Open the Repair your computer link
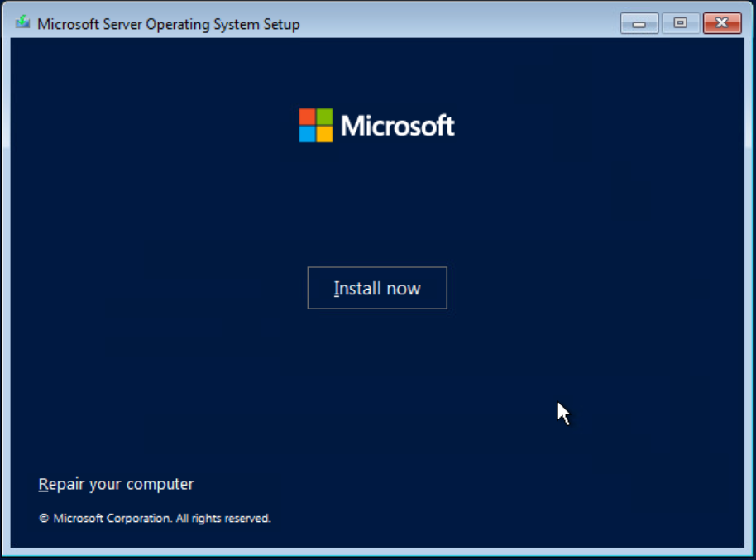 pos(116,484)
